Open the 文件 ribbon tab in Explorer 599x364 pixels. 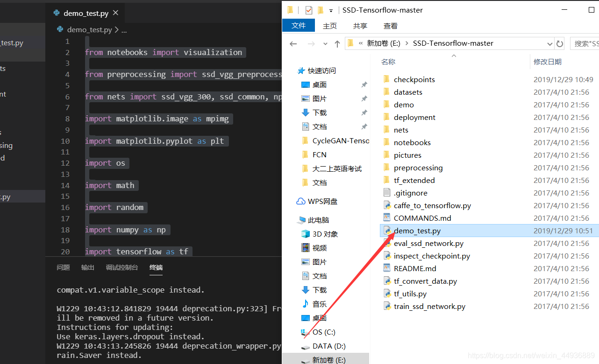point(299,26)
